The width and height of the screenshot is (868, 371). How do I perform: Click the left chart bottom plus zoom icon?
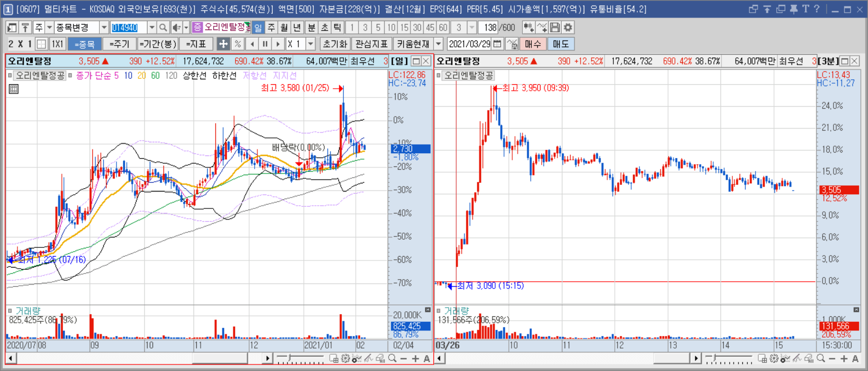415,358
